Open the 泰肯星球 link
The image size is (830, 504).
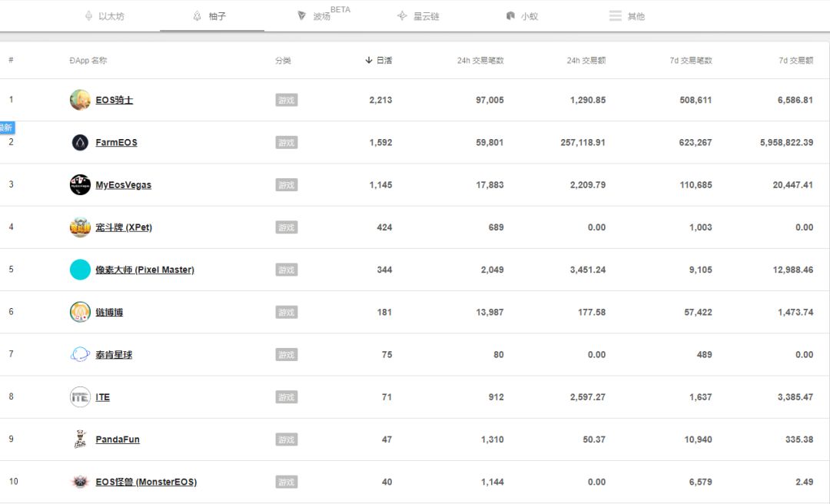(x=114, y=355)
